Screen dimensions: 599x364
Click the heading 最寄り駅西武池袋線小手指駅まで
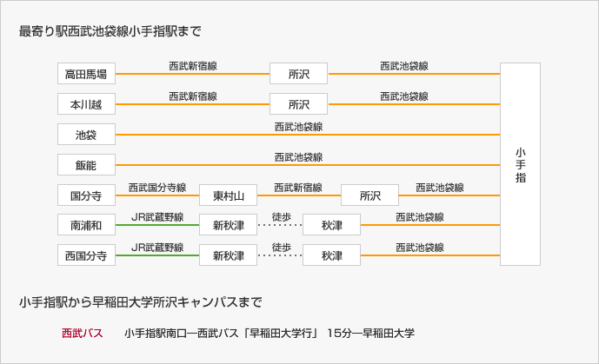pyautogui.click(x=110, y=31)
